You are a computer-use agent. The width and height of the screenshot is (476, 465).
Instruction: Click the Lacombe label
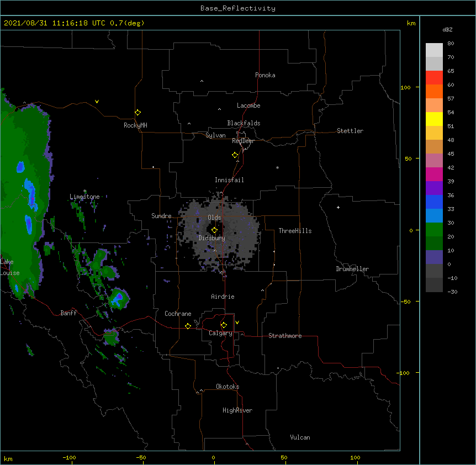point(248,105)
